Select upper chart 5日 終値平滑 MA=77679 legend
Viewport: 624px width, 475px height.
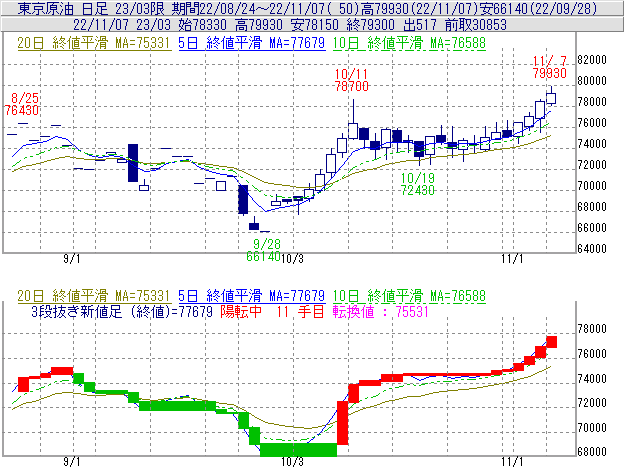(x=252, y=43)
